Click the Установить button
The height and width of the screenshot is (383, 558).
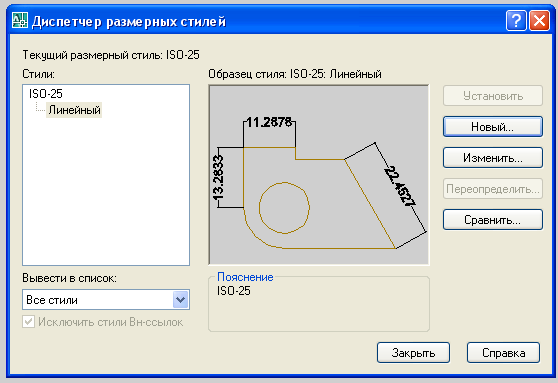coord(493,96)
